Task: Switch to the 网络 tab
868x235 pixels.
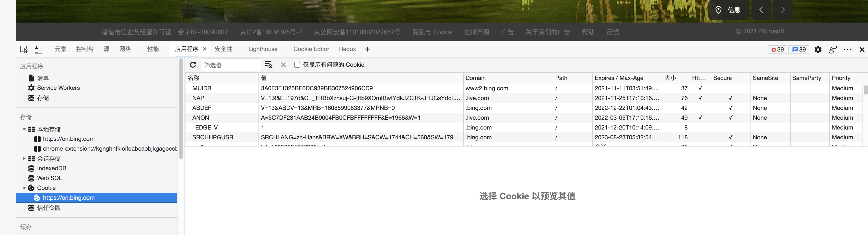Action: [125, 49]
